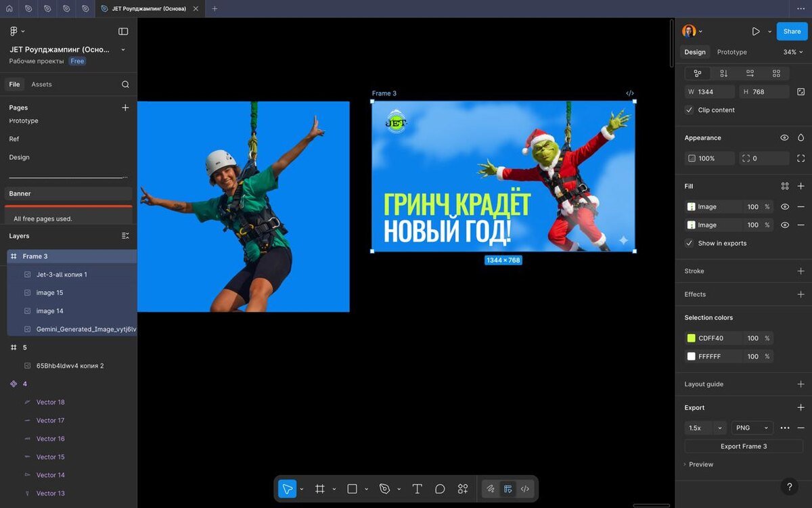Open the help question mark button
This screenshot has height=508, width=812.
point(789,486)
